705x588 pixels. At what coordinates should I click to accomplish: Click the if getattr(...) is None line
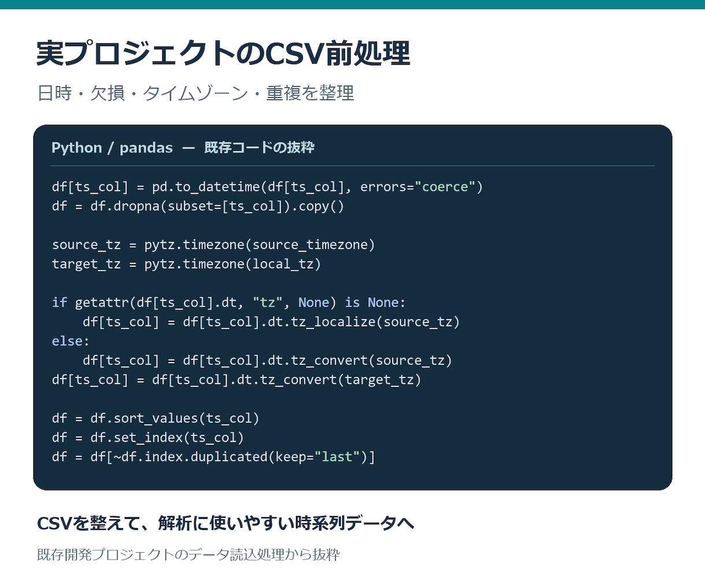tap(229, 302)
